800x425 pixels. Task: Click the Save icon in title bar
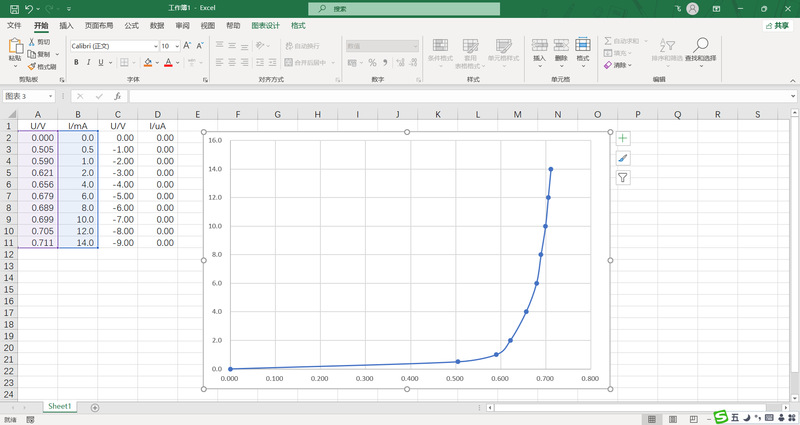(x=14, y=9)
